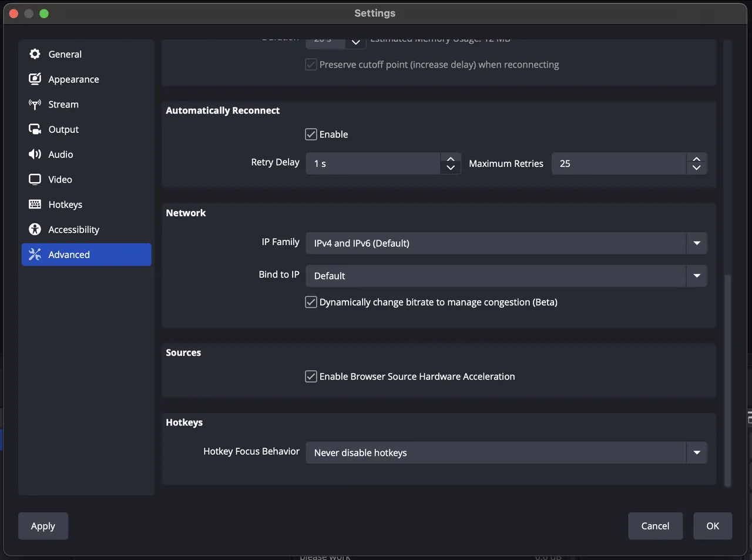The width and height of the screenshot is (752, 560).
Task: Click the "Sources" section heading
Action: point(183,353)
